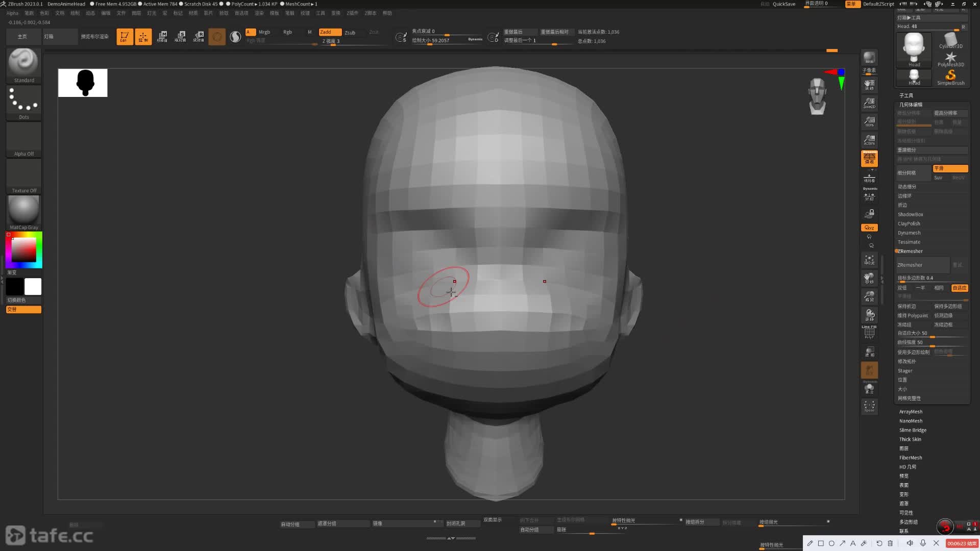Toggle the Dynamic perspective (透视) button
This screenshot has height=551, width=980.
pos(869,158)
